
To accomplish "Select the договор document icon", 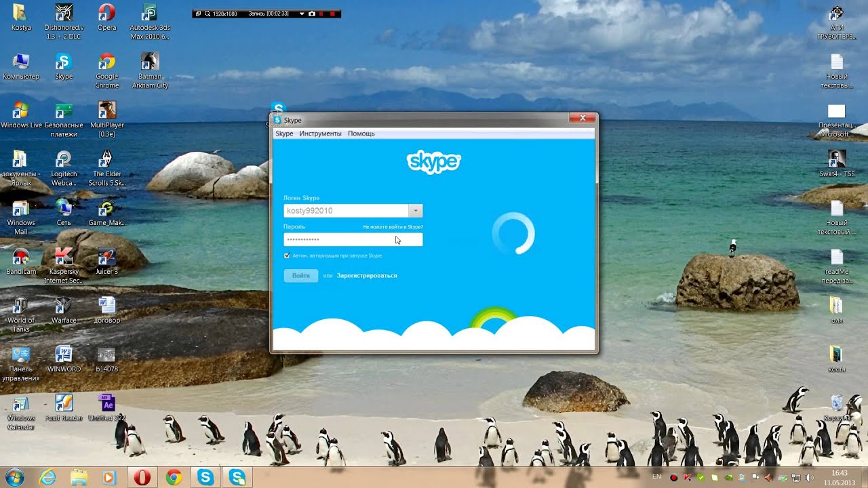I will [106, 310].
